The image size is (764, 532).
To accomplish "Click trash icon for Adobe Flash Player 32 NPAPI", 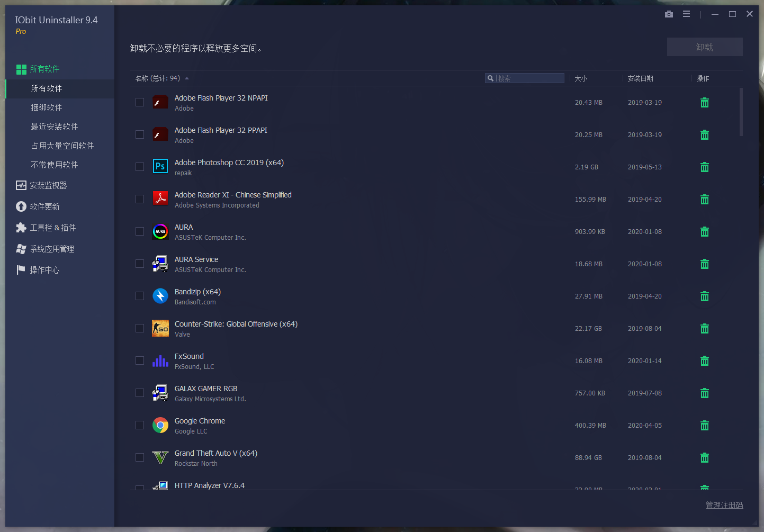I will pos(705,103).
